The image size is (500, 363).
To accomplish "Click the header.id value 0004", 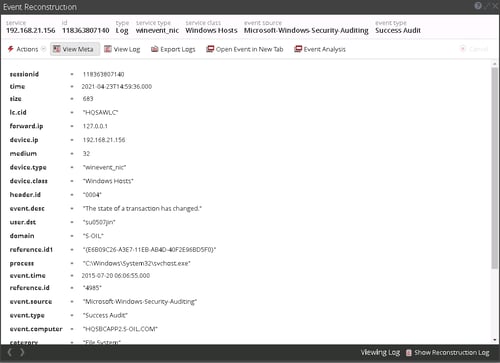I will point(92,195).
